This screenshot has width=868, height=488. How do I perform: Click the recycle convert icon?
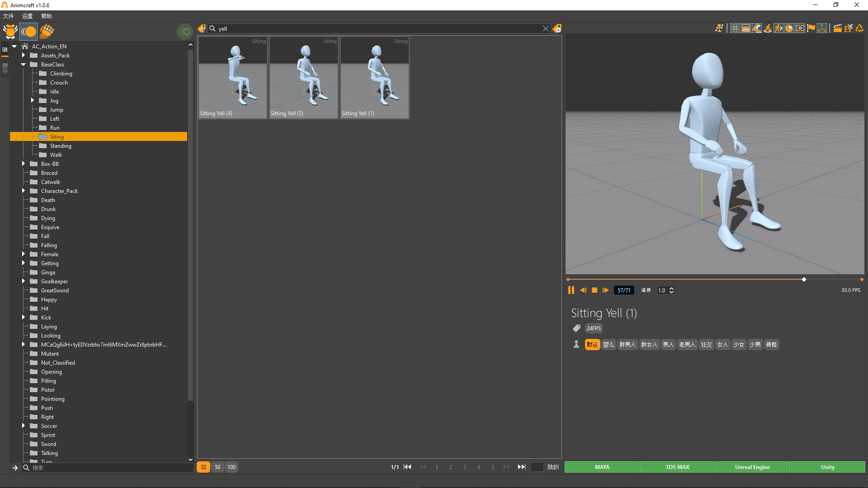point(859,28)
